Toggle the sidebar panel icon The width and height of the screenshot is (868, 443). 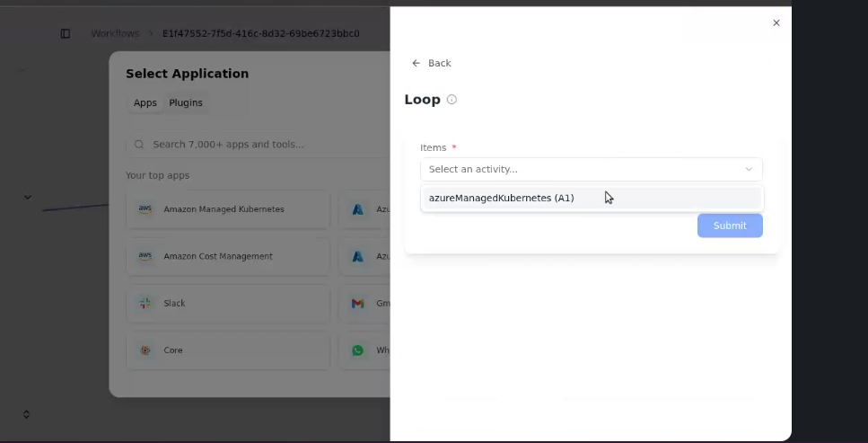(66, 34)
